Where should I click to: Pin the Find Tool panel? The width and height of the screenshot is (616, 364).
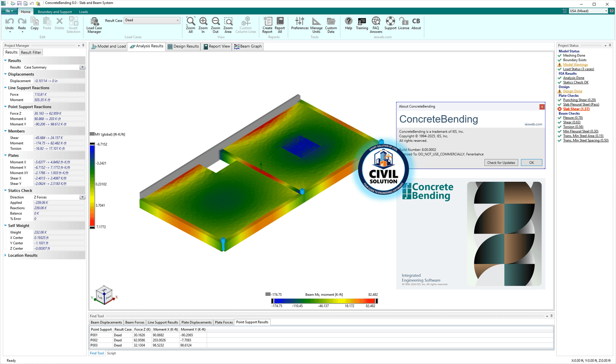552,316
